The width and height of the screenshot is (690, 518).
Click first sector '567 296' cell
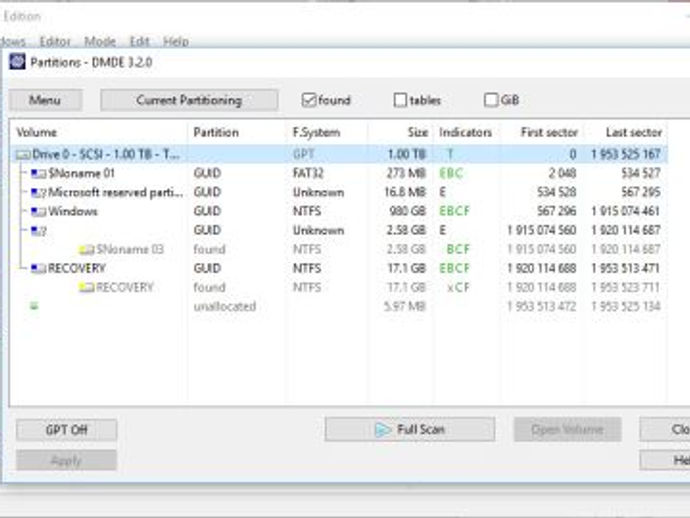click(556, 212)
